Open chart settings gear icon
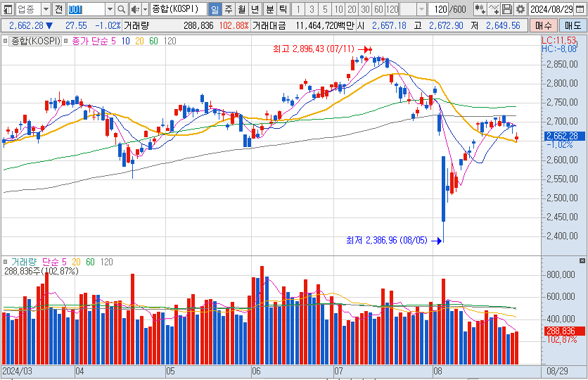The width and height of the screenshot is (588, 380). coord(520,9)
